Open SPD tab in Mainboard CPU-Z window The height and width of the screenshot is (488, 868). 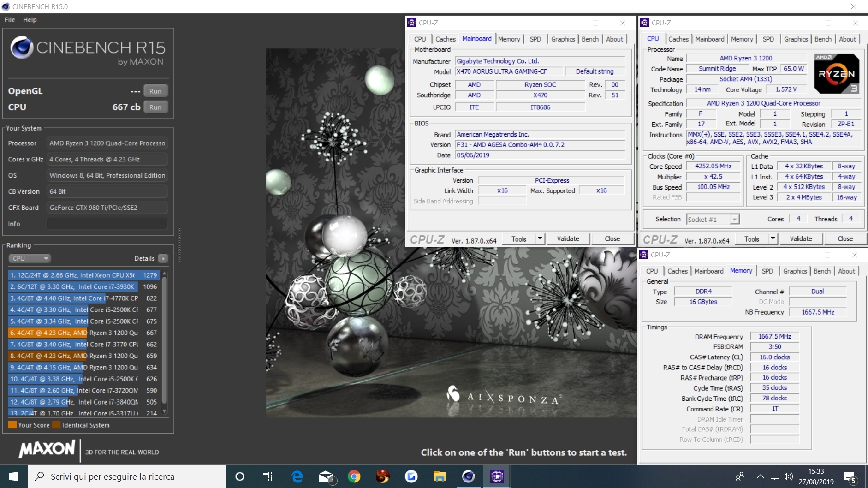(x=535, y=39)
